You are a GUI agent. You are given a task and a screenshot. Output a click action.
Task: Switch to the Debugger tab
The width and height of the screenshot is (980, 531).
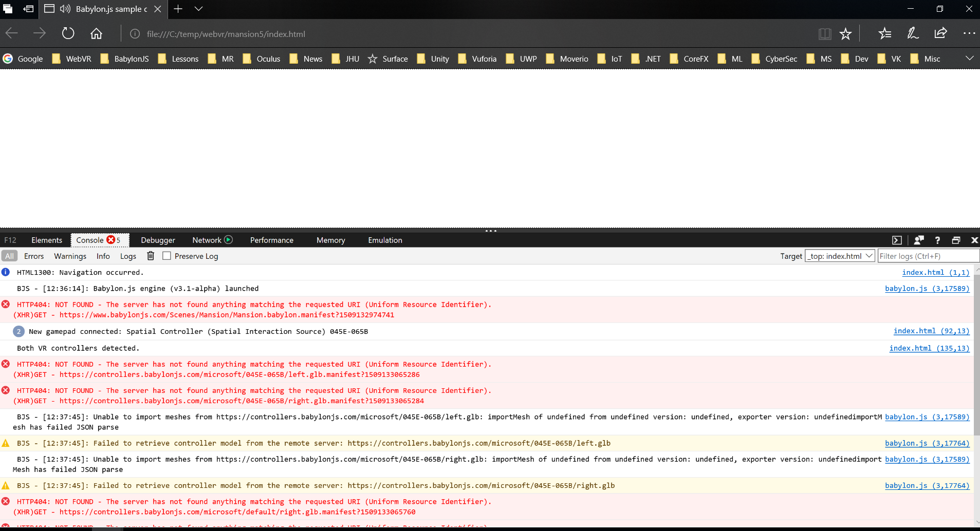coord(158,240)
